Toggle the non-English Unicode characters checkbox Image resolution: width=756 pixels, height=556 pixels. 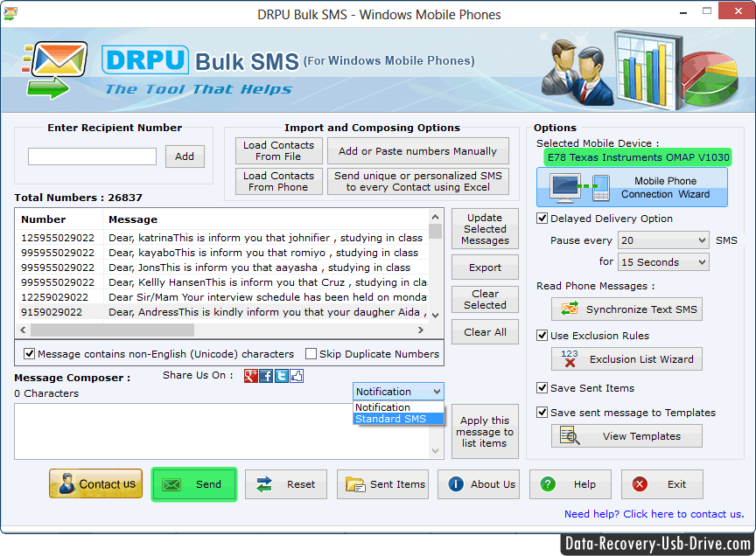pos(29,354)
